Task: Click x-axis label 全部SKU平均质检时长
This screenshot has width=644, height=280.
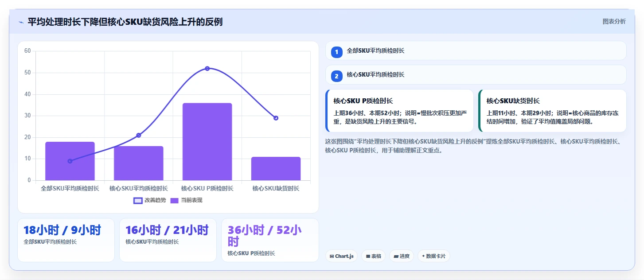Action: coord(70,188)
